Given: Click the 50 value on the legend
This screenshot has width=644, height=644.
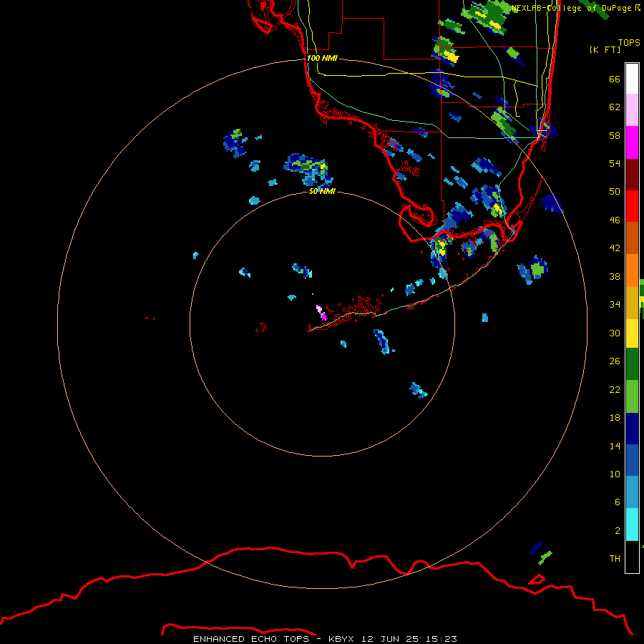Looking at the screenshot, I should [x=615, y=191].
